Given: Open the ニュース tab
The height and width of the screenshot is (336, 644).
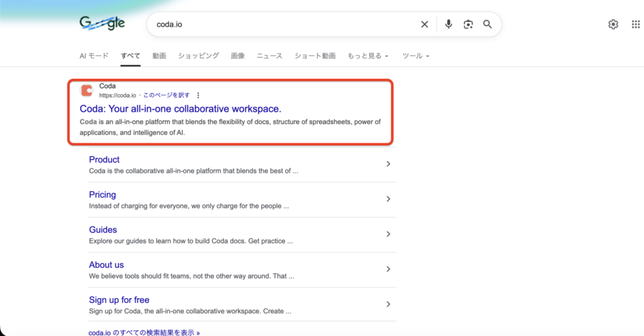Looking at the screenshot, I should tap(269, 55).
